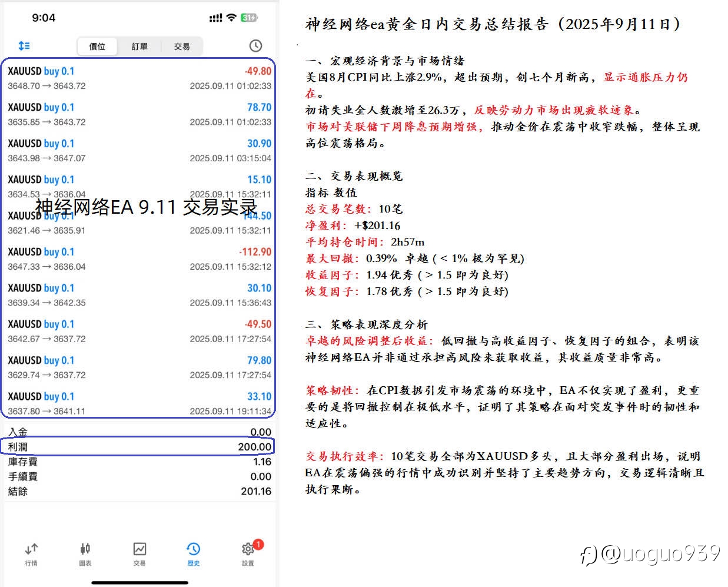
Task: Open trade with profit 79.80
Action: pyautogui.click(x=139, y=367)
